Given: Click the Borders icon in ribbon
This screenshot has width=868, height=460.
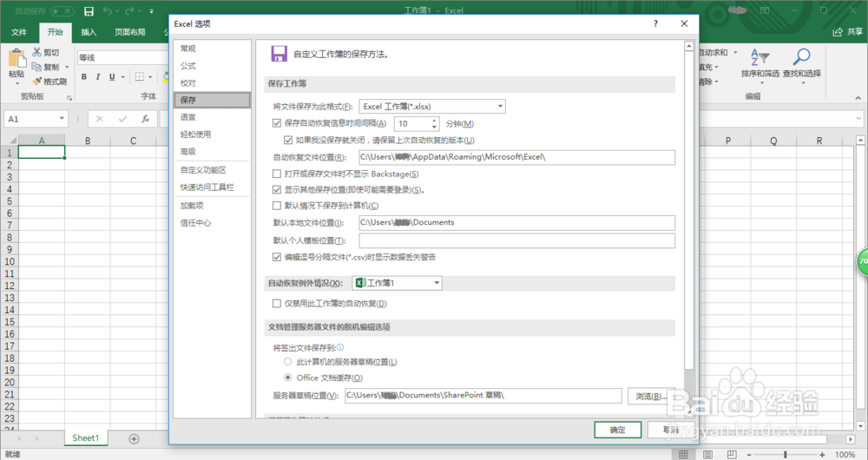Looking at the screenshot, I should [x=140, y=77].
